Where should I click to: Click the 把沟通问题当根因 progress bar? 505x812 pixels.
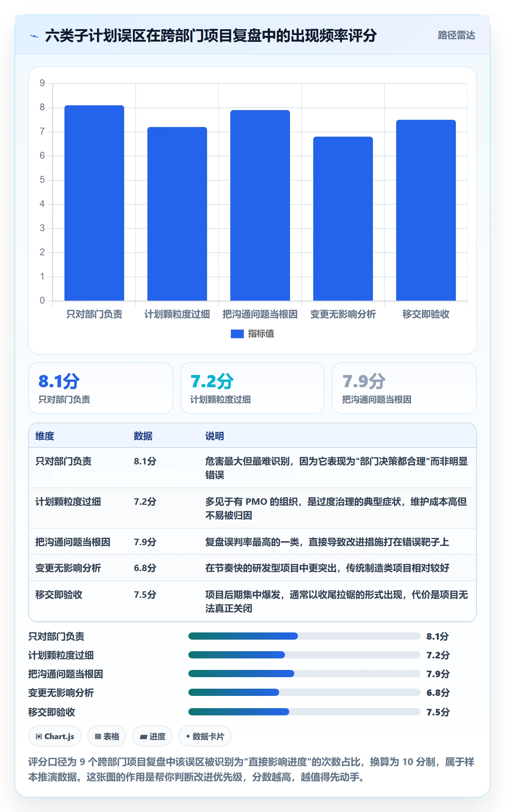point(304,674)
